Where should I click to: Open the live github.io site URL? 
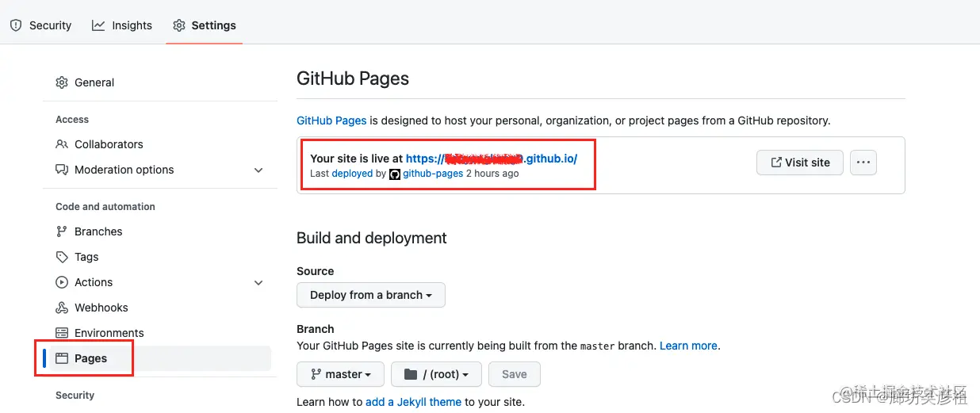point(492,159)
